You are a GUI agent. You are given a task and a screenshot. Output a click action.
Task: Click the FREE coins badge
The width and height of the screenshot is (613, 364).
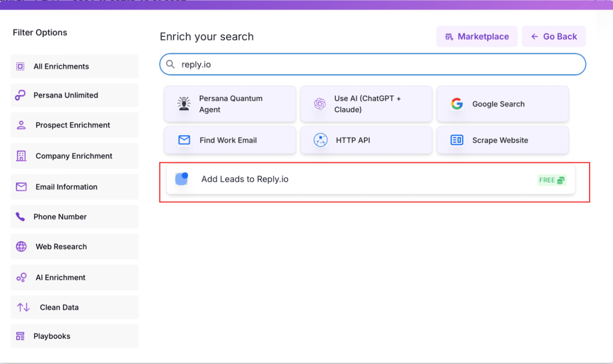[551, 180]
